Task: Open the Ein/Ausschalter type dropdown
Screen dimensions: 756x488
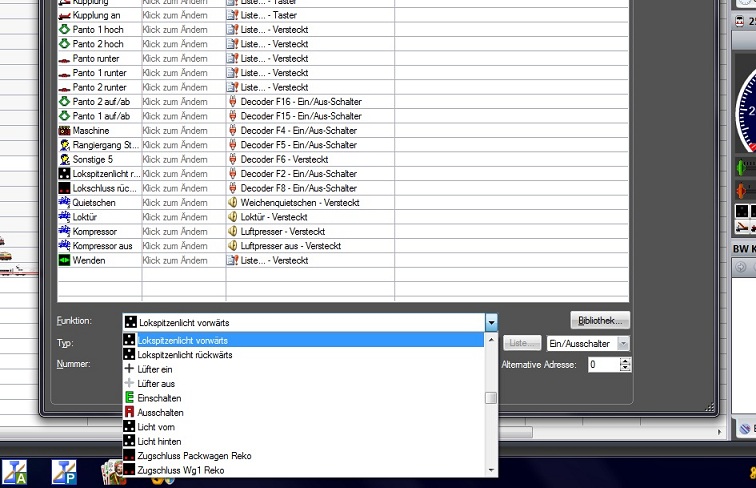Action: coord(623,343)
